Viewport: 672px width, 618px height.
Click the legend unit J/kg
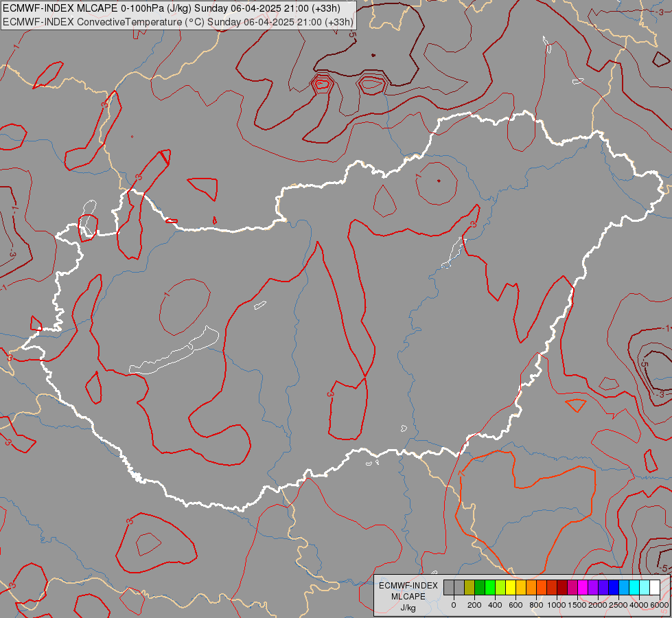pyautogui.click(x=408, y=608)
